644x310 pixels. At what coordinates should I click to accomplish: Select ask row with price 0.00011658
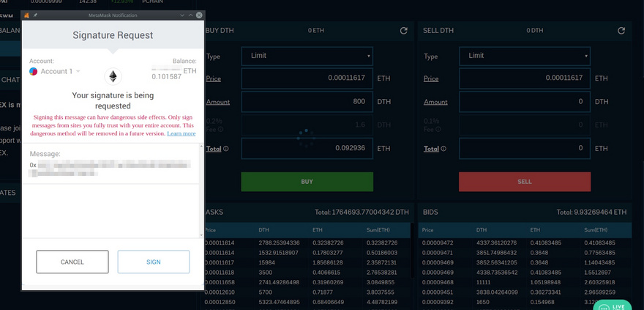(307, 282)
